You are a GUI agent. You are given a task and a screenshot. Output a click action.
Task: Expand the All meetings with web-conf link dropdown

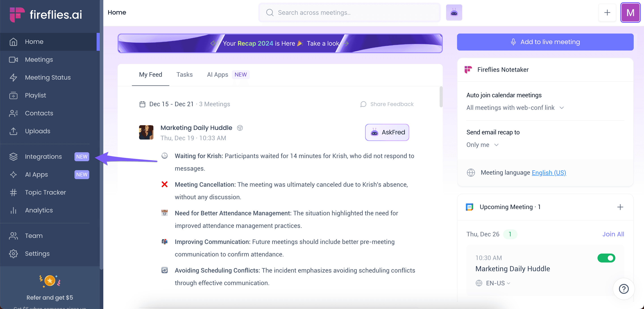click(x=515, y=108)
